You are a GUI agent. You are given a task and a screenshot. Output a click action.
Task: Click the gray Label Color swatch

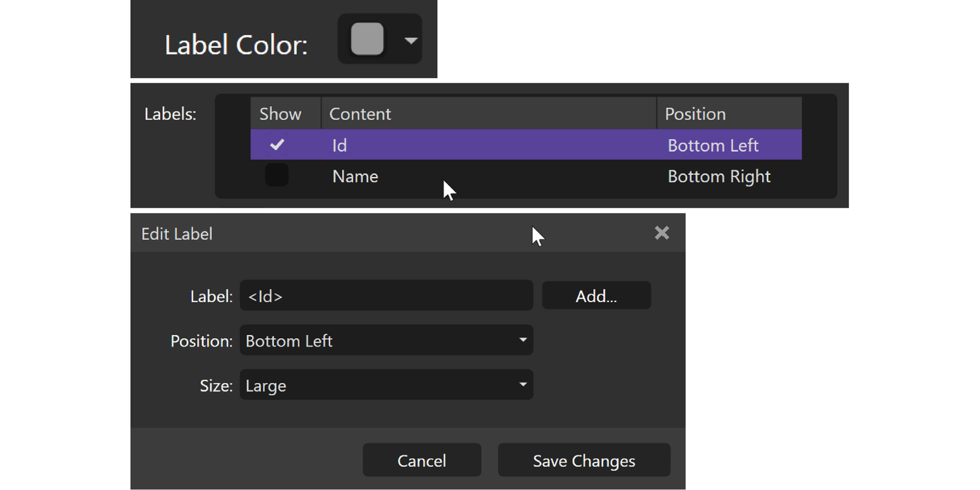pos(367,39)
